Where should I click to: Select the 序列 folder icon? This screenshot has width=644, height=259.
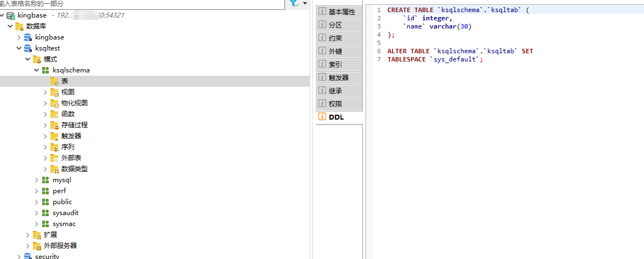point(54,147)
